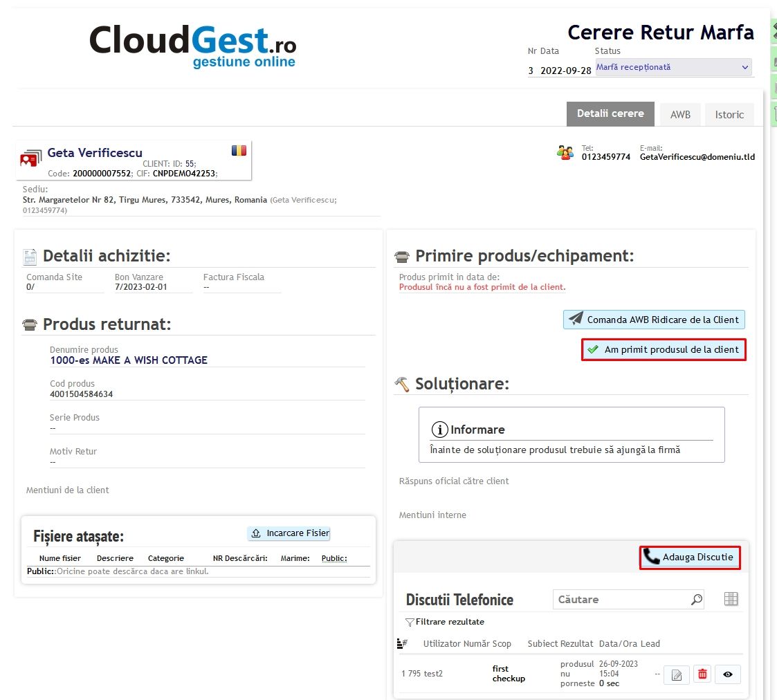This screenshot has width=777, height=700.
Task: Click the Factura Fiscala value
Action: click(x=206, y=287)
